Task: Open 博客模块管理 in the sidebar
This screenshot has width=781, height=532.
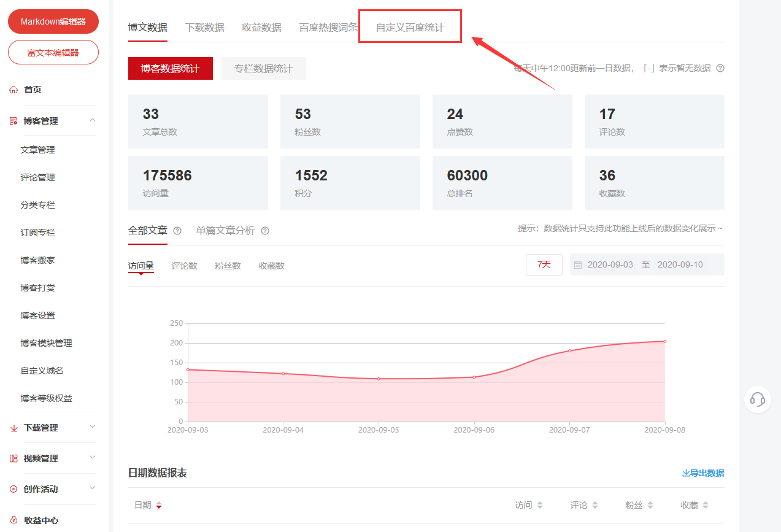Action: 46,343
